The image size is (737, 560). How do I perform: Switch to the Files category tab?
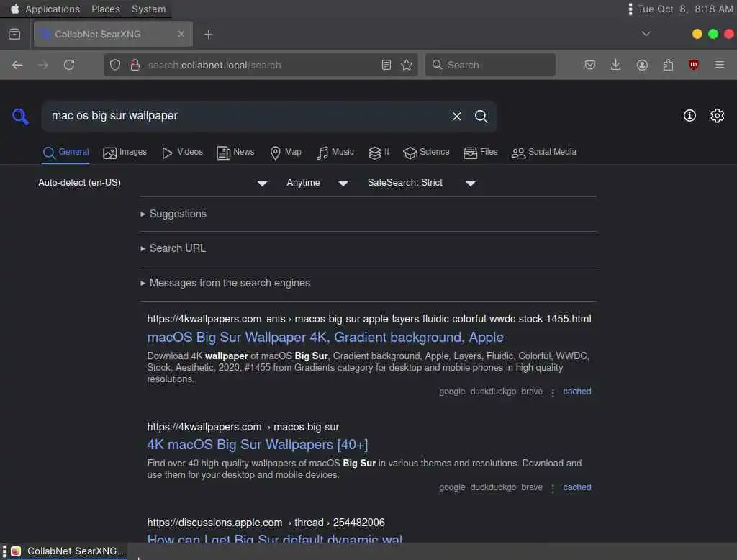480,153
